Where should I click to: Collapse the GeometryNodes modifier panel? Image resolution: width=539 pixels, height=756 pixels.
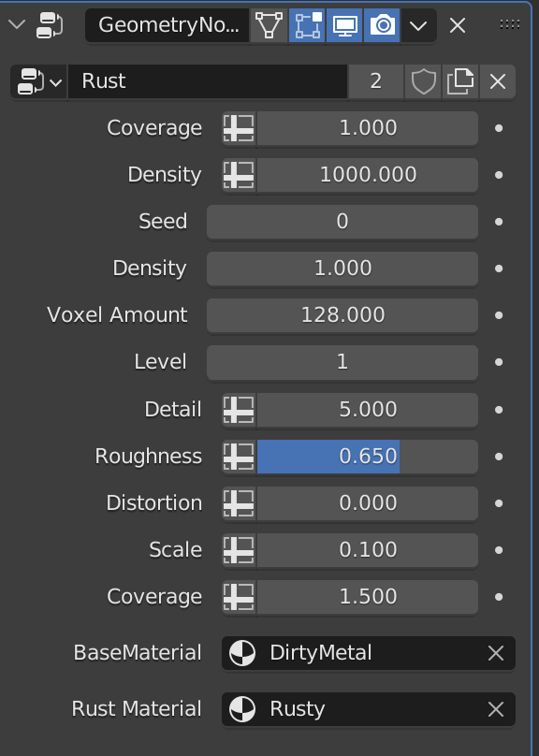pyautogui.click(x=17, y=24)
